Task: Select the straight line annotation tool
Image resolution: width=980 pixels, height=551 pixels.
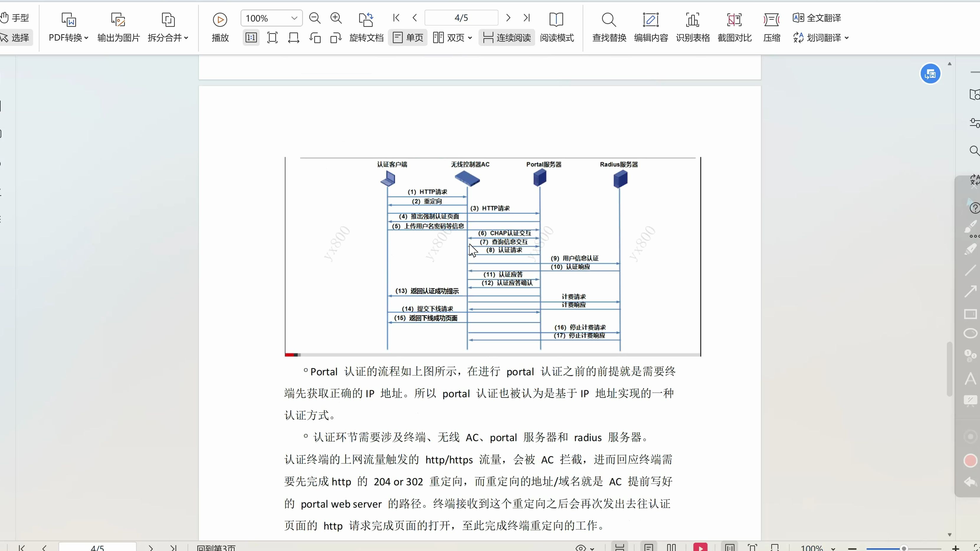Action: click(x=971, y=270)
